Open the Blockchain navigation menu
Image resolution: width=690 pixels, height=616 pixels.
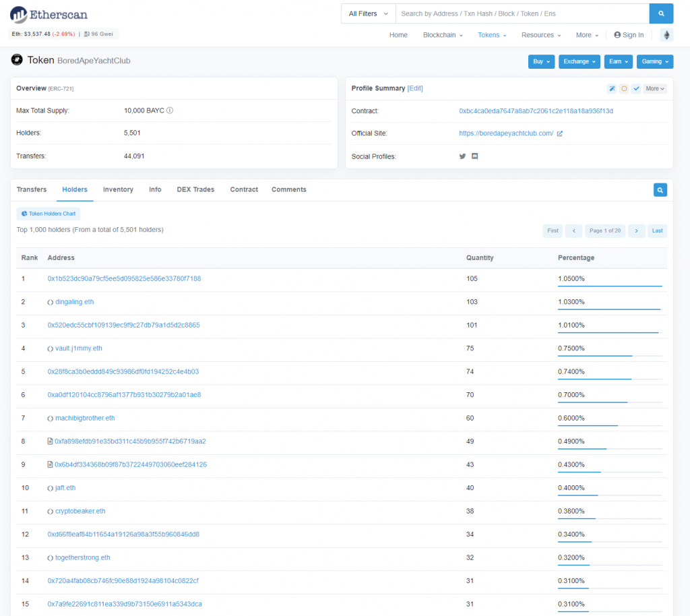pos(442,35)
